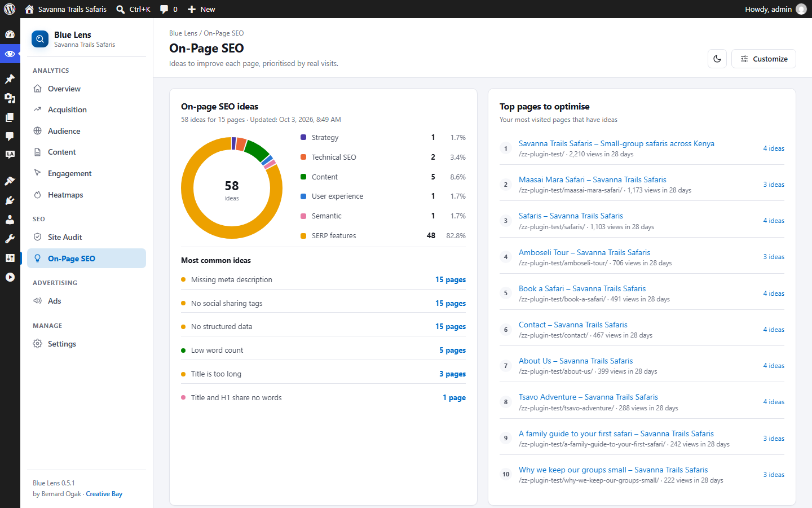Viewport: 812px width, 508px height.
Task: Open Site Audit under SEO
Action: click(x=86, y=237)
